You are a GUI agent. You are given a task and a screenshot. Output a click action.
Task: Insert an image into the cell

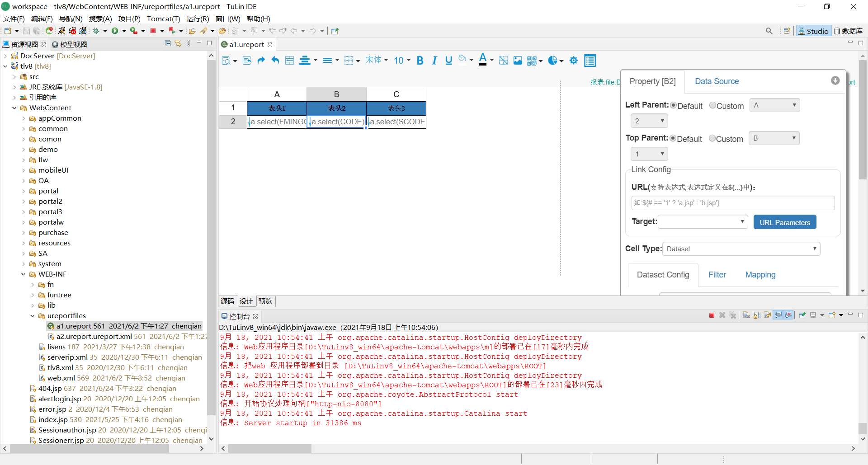pos(518,61)
